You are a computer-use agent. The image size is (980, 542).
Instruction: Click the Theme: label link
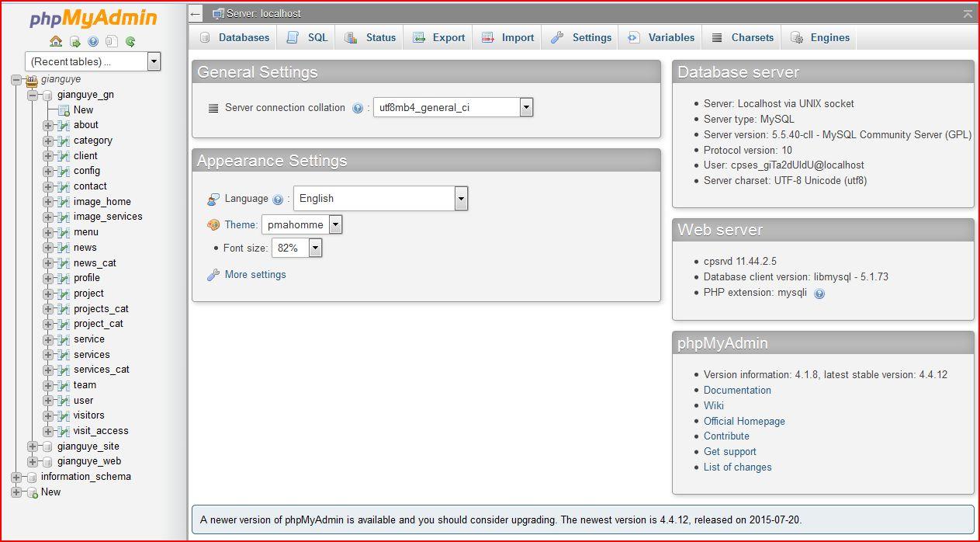(x=241, y=225)
